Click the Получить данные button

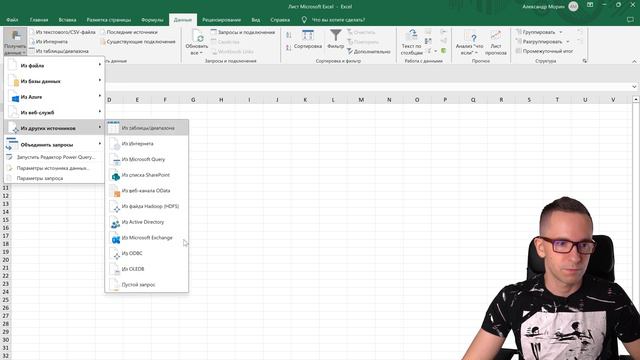tap(15, 42)
